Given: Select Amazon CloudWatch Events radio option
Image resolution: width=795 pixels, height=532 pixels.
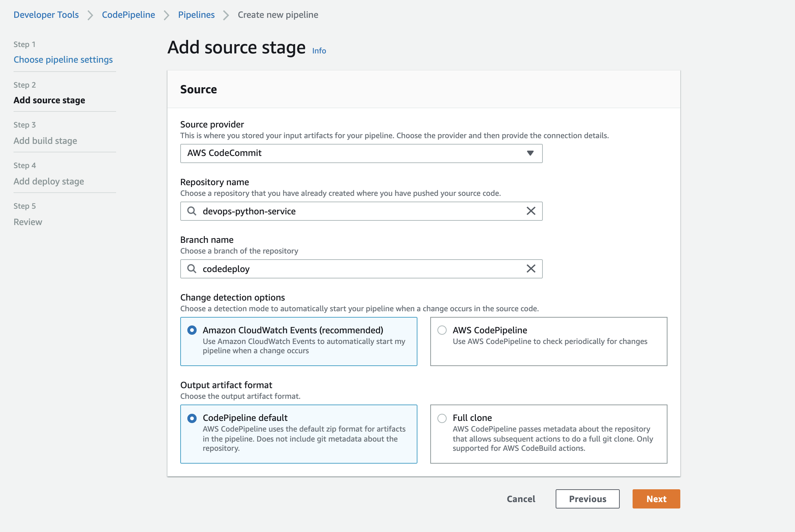Looking at the screenshot, I should coord(192,330).
